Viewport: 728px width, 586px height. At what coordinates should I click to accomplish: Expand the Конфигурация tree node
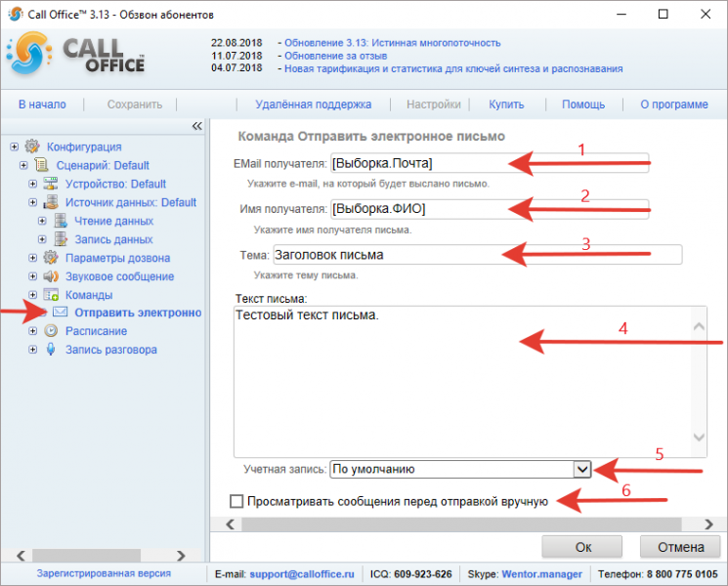point(15,146)
